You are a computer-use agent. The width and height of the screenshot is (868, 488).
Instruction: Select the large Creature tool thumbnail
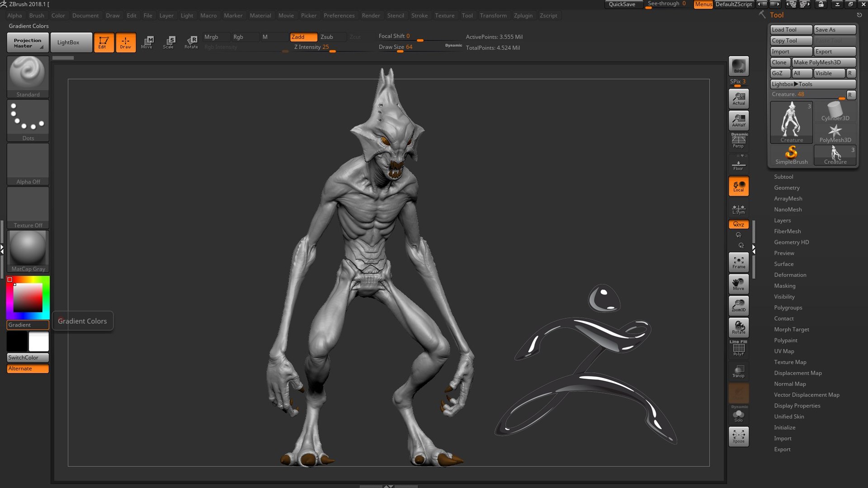coord(791,122)
